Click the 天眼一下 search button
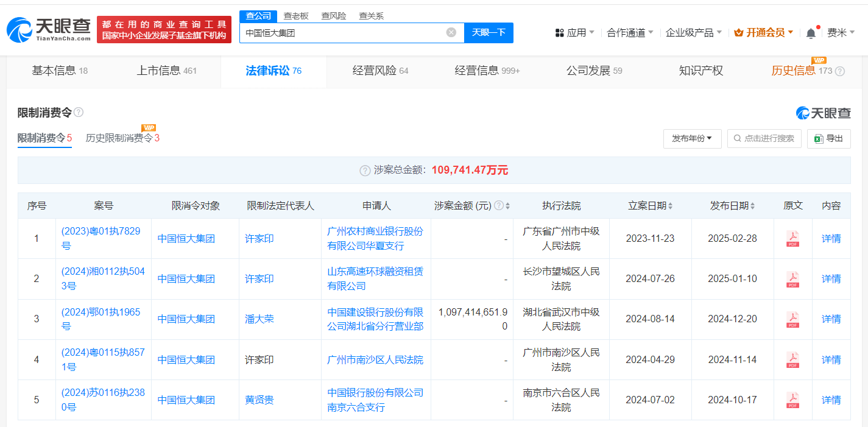The image size is (868, 427). click(x=489, y=33)
